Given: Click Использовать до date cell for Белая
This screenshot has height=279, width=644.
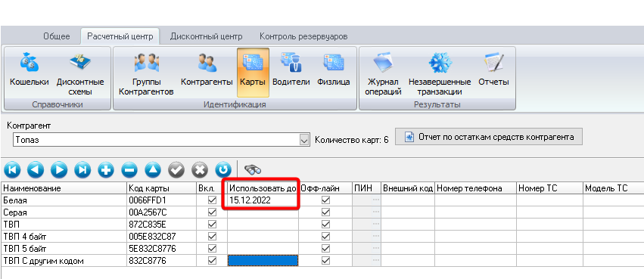Looking at the screenshot, I should (x=263, y=200).
